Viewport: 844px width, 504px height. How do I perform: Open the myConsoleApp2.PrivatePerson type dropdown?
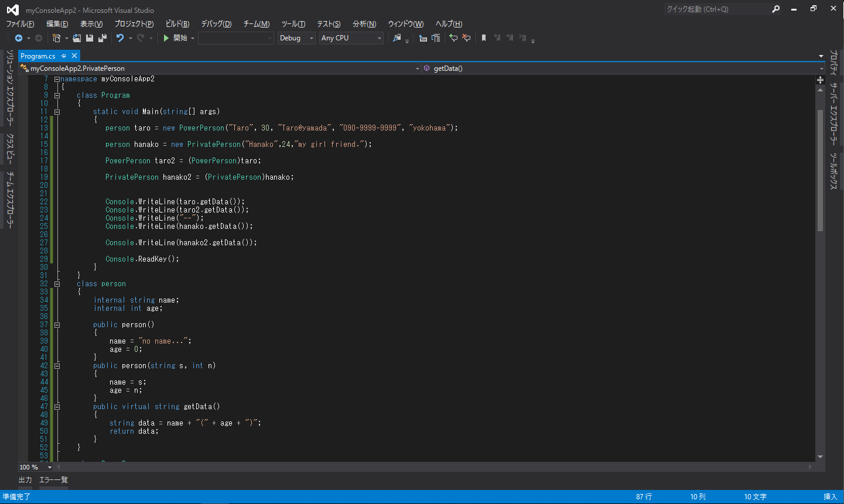220,68
